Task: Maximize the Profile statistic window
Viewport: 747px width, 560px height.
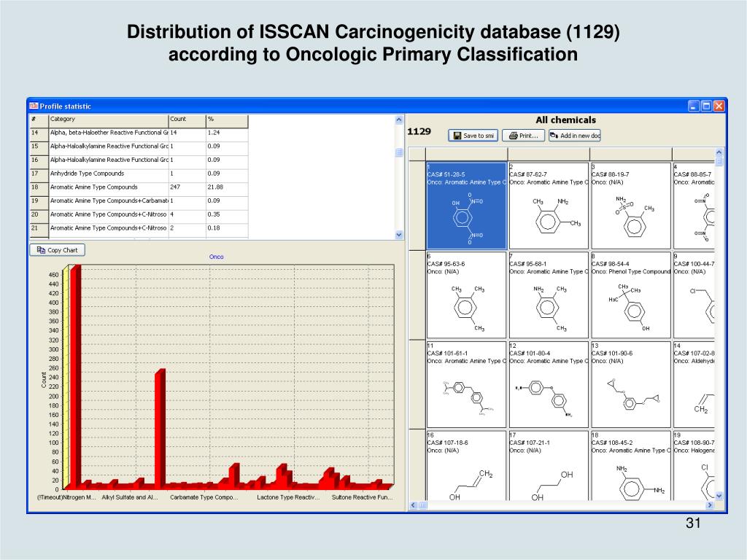Action: tap(706, 106)
